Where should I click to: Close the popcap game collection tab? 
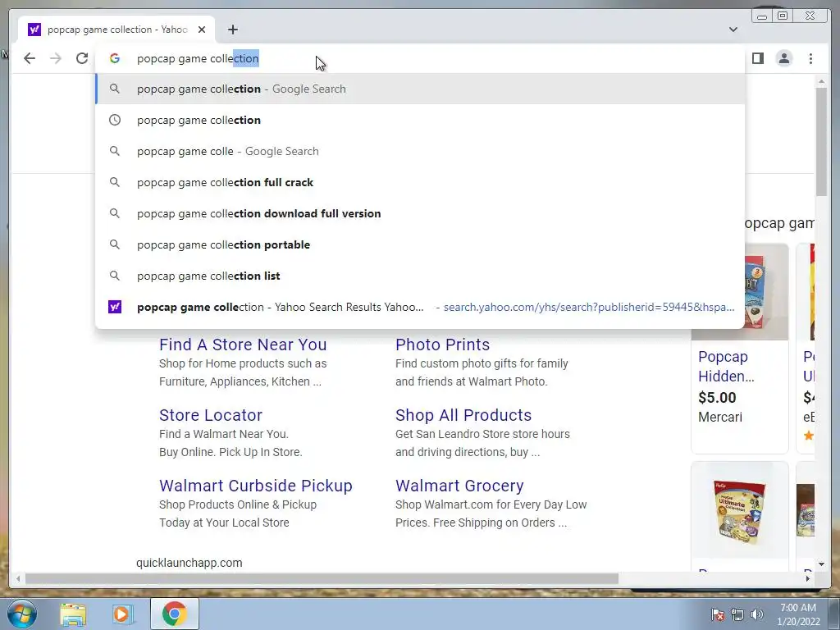coord(202,30)
